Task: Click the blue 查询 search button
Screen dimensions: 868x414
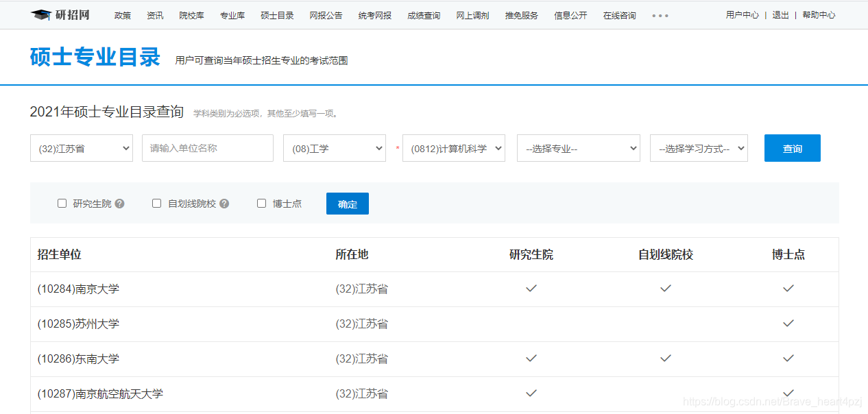Action: pyautogui.click(x=792, y=148)
